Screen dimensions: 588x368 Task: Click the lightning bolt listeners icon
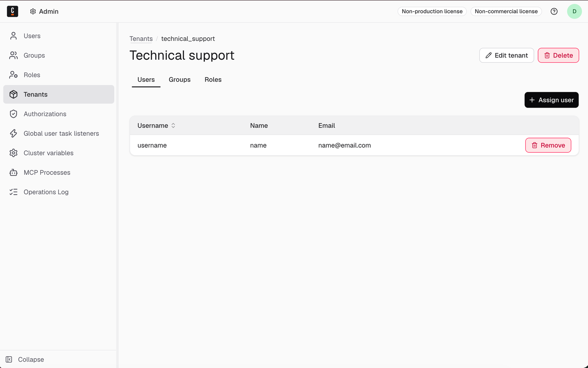coord(14,134)
